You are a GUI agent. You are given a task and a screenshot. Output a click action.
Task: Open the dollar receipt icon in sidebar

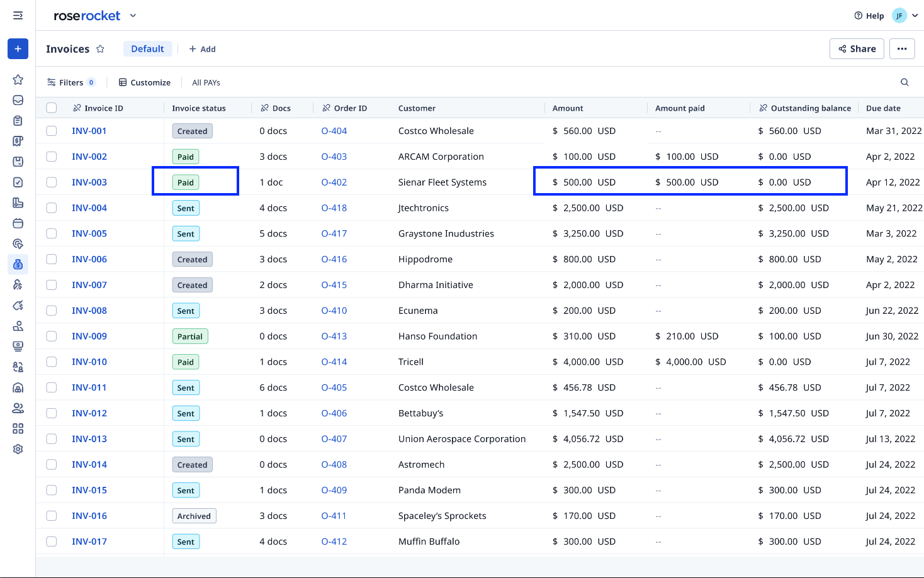tap(18, 141)
